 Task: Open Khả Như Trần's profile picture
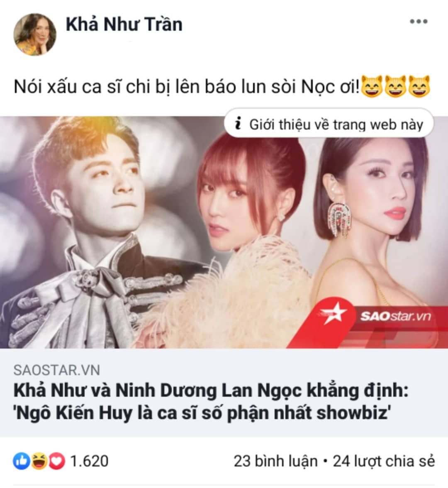pos(35,34)
